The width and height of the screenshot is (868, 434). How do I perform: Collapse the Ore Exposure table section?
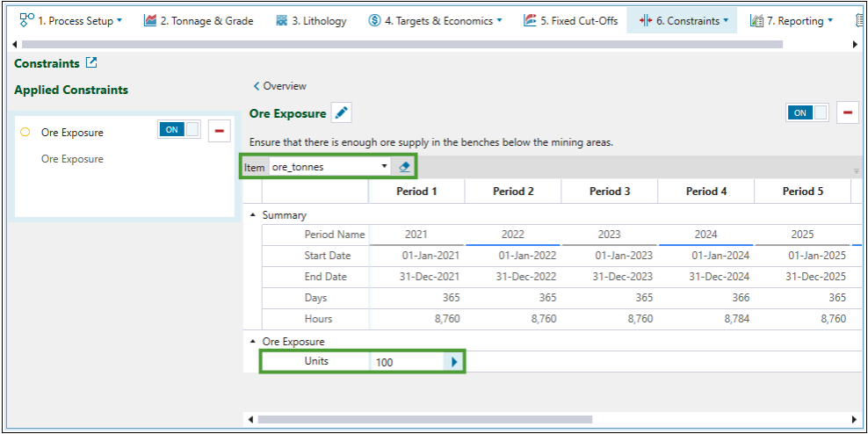pyautogui.click(x=254, y=342)
